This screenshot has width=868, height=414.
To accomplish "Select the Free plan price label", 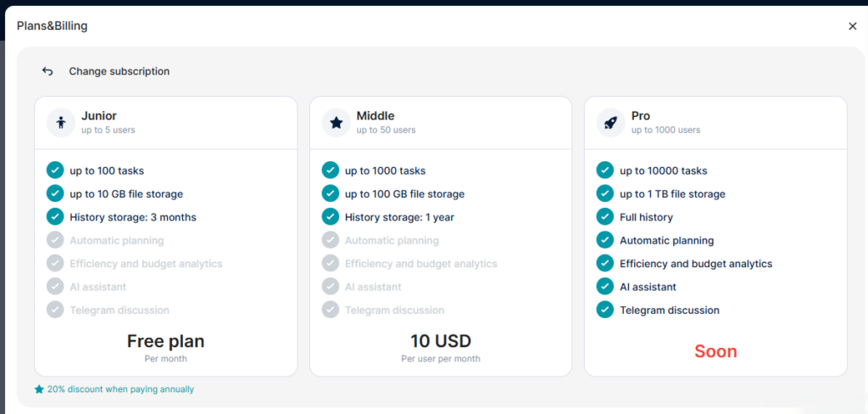I will coord(165,341).
